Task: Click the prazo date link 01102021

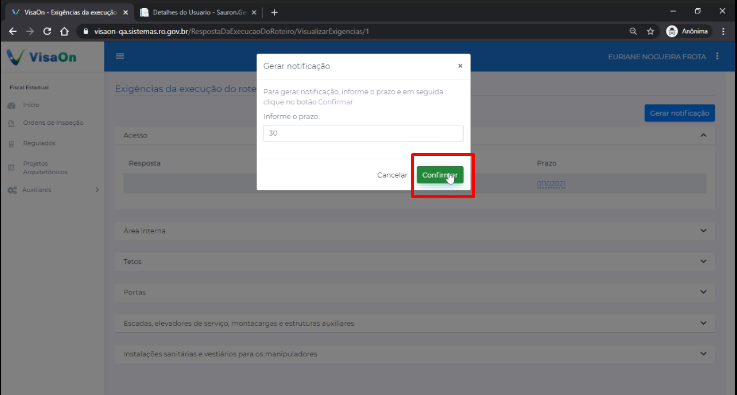Action: (x=551, y=184)
